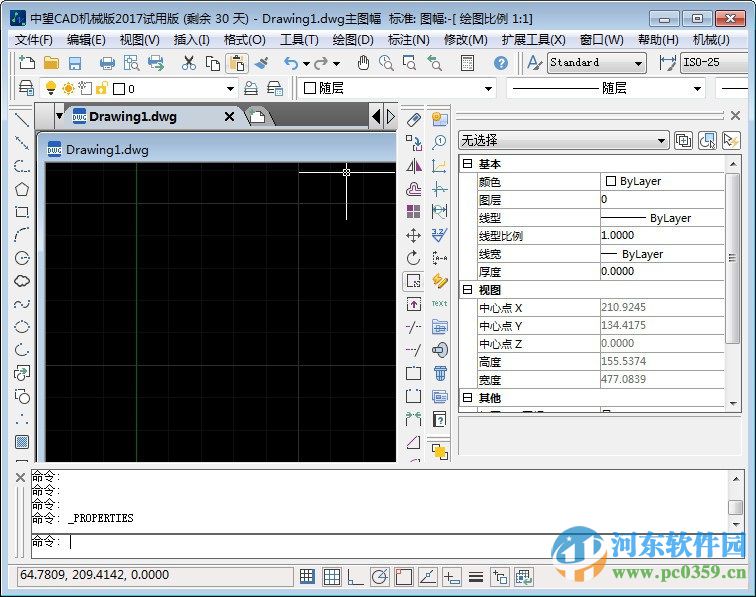Open print preview icon

(x=131, y=63)
